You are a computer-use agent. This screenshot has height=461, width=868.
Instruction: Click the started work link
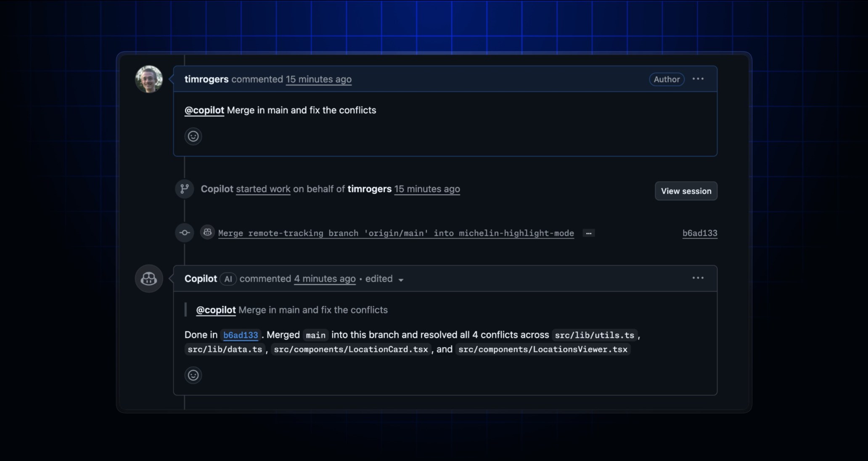pyautogui.click(x=263, y=189)
